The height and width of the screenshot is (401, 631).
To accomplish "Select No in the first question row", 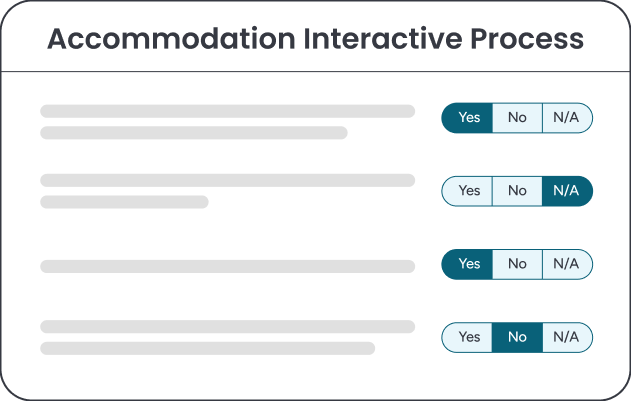I will (x=517, y=118).
